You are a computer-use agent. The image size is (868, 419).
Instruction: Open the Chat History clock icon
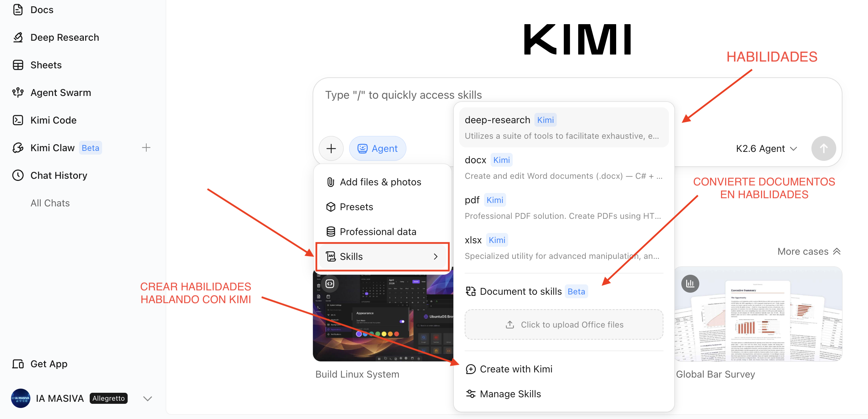(x=18, y=175)
